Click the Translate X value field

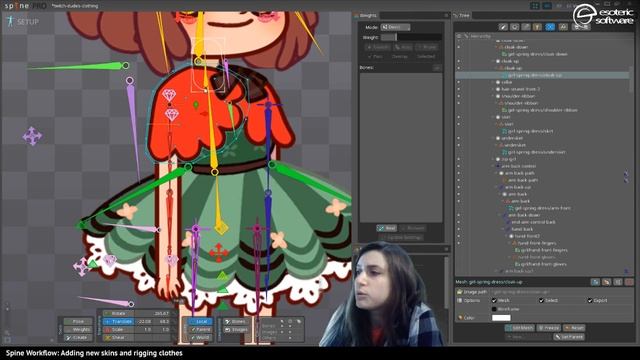click(144, 322)
